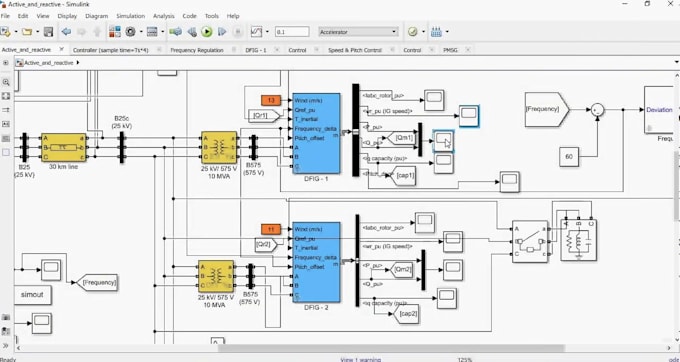Click the Model Advisor checkmark icon
Image resolution: width=680 pixels, height=362 pixels.
point(412,32)
